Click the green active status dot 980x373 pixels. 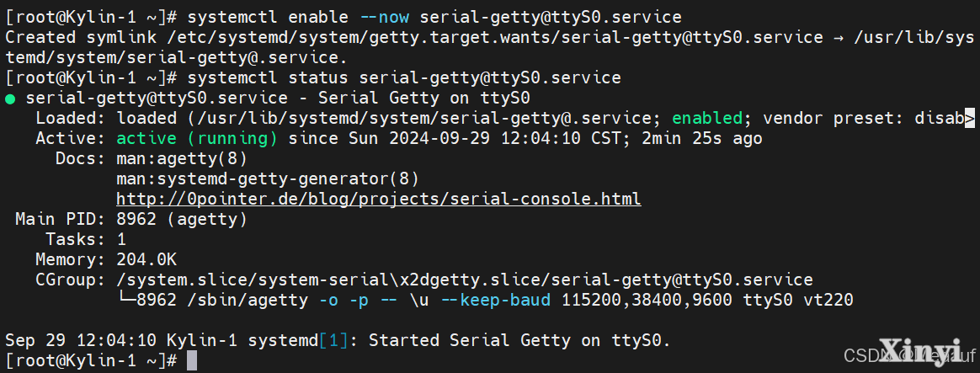9,99
